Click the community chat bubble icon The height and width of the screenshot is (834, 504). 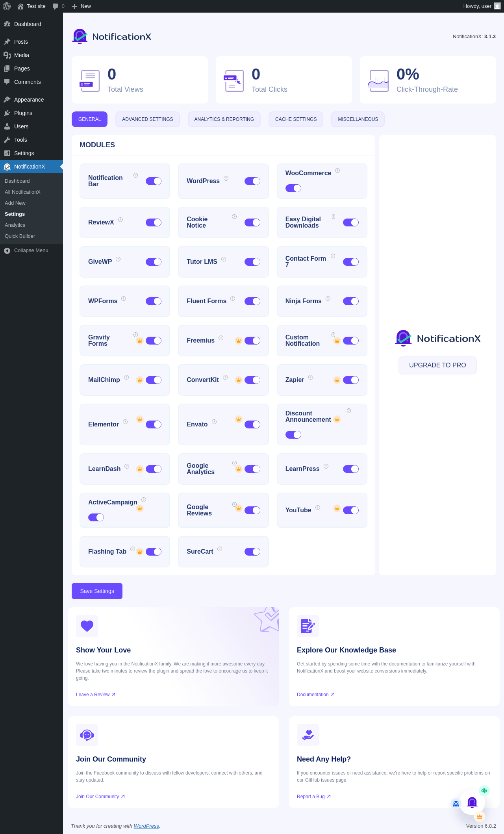pos(87,735)
